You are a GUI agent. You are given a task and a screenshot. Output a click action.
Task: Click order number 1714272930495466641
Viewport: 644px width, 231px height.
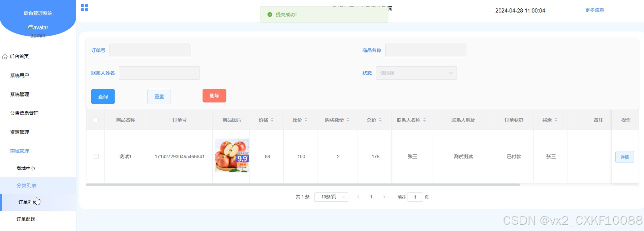coord(180,156)
